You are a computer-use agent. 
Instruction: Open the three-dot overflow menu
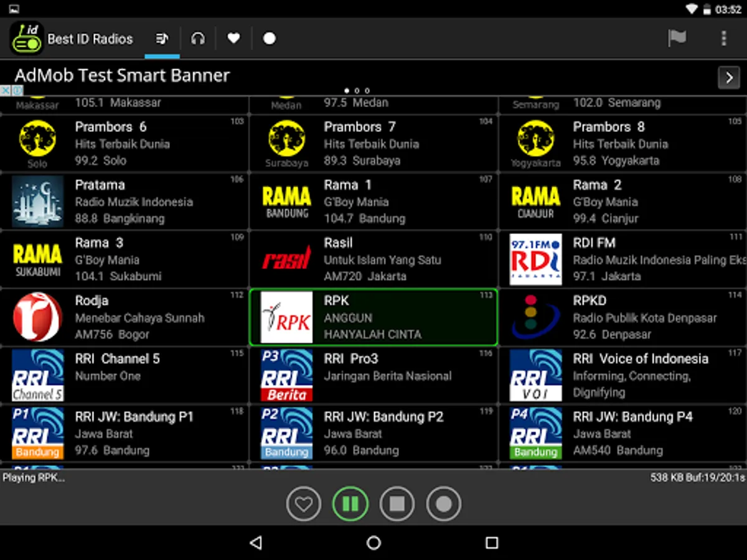(x=723, y=39)
